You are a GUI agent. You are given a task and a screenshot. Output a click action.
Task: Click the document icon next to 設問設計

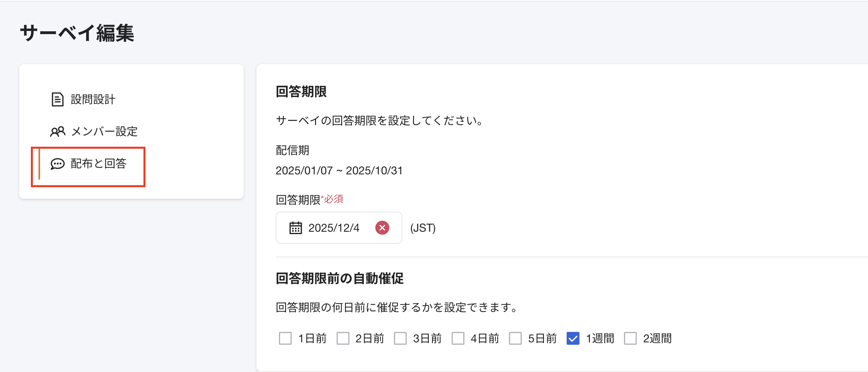tap(57, 99)
